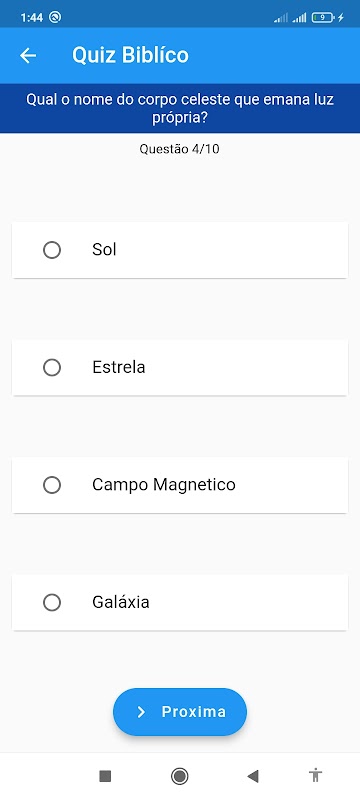Tap the accessibility figure icon
Viewport: 360px width, 800px height.
click(x=316, y=776)
